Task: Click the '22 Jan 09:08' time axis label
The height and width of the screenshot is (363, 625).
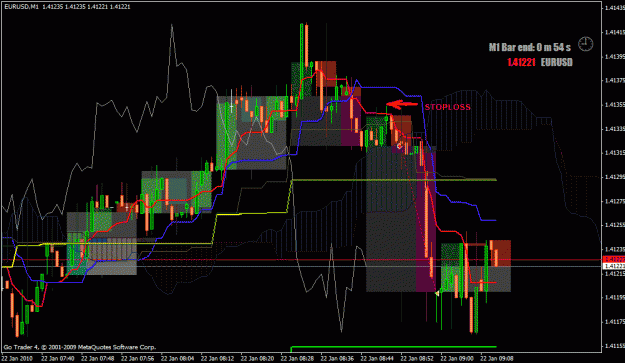Action: pyautogui.click(x=496, y=358)
